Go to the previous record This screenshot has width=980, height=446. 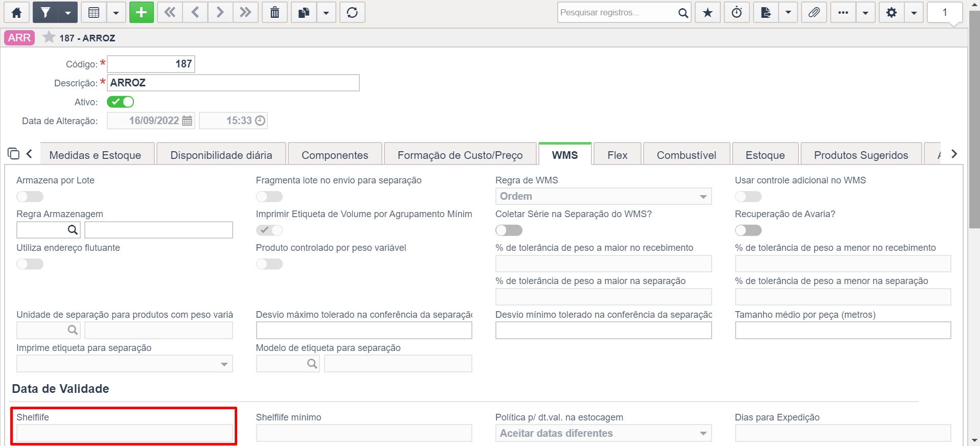coord(195,13)
